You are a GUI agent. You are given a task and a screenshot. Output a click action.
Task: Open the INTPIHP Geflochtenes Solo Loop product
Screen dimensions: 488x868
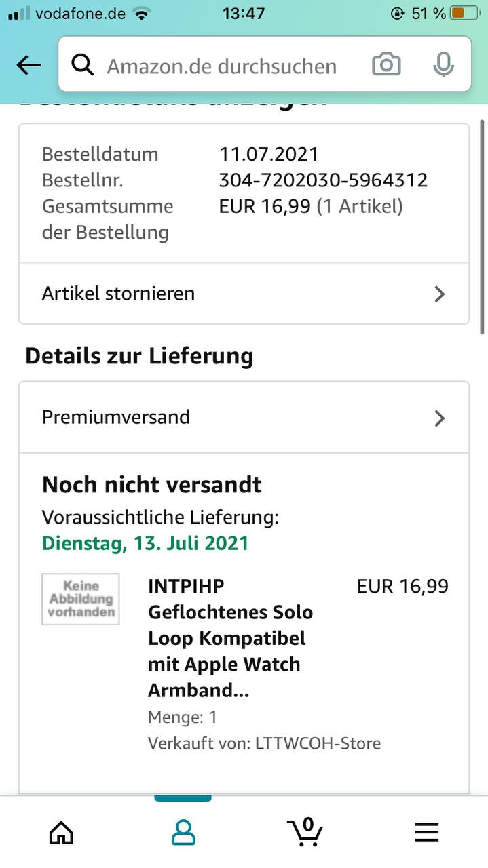click(x=231, y=638)
